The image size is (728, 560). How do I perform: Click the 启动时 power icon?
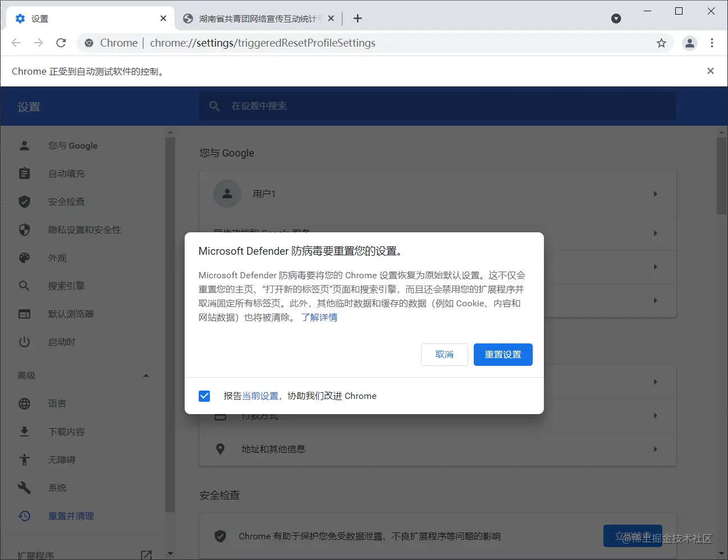25,342
